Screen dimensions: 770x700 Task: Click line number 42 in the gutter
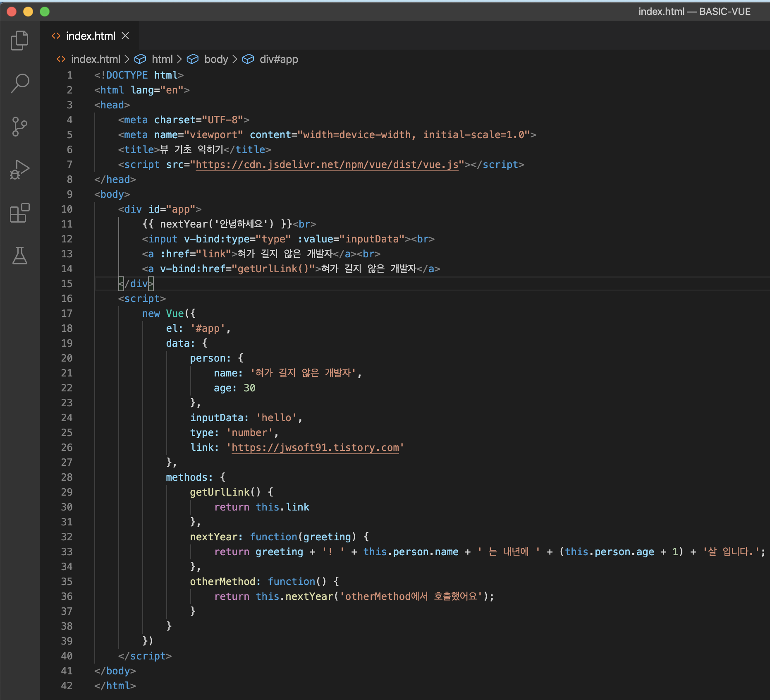point(67,686)
